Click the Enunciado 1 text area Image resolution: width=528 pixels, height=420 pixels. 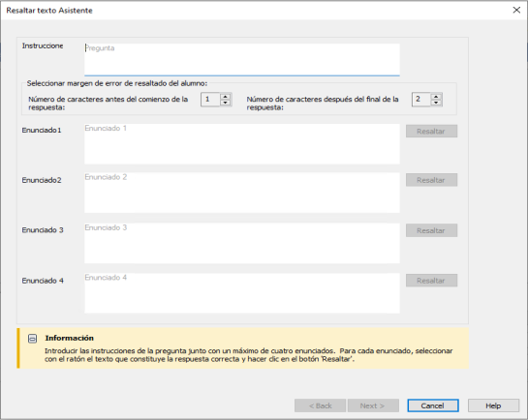coord(242,144)
